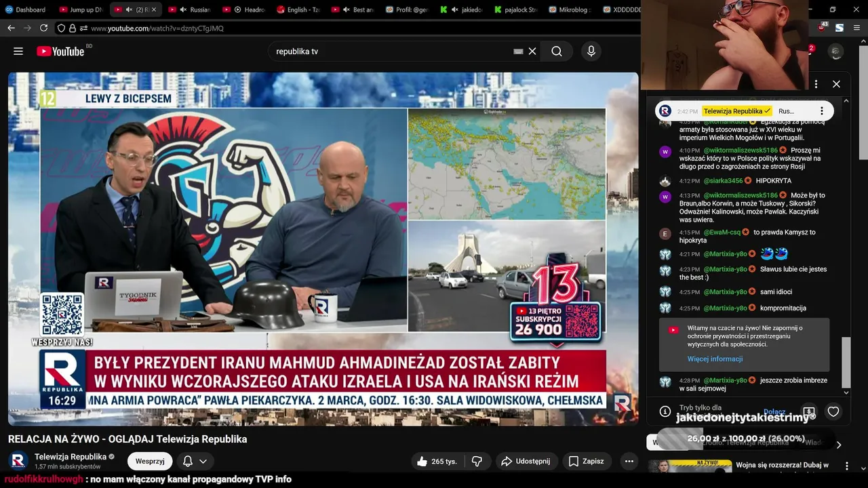
Task: Open more video actions three-dot menu
Action: [629, 461]
